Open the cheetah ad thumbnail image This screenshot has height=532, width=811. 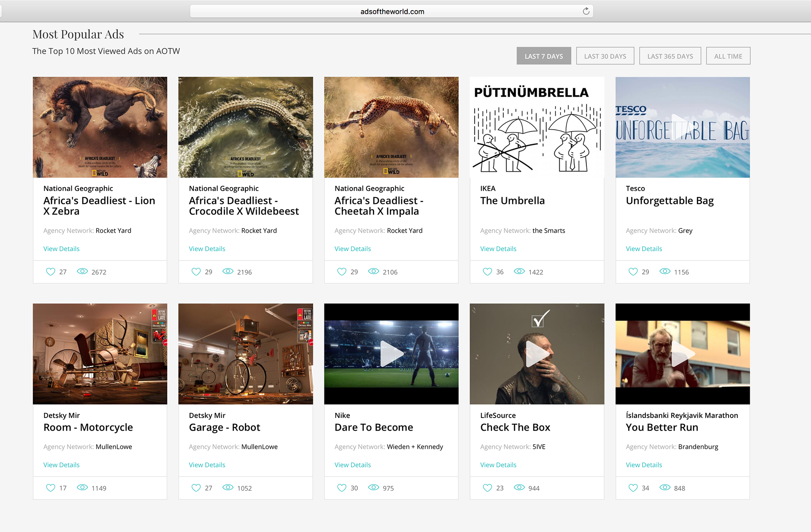pyautogui.click(x=391, y=127)
